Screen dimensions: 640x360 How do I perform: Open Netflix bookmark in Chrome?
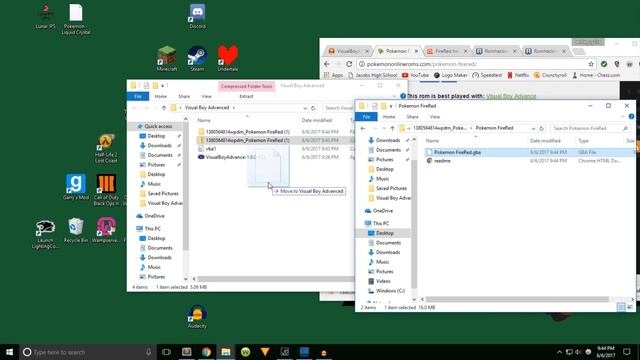[518, 75]
